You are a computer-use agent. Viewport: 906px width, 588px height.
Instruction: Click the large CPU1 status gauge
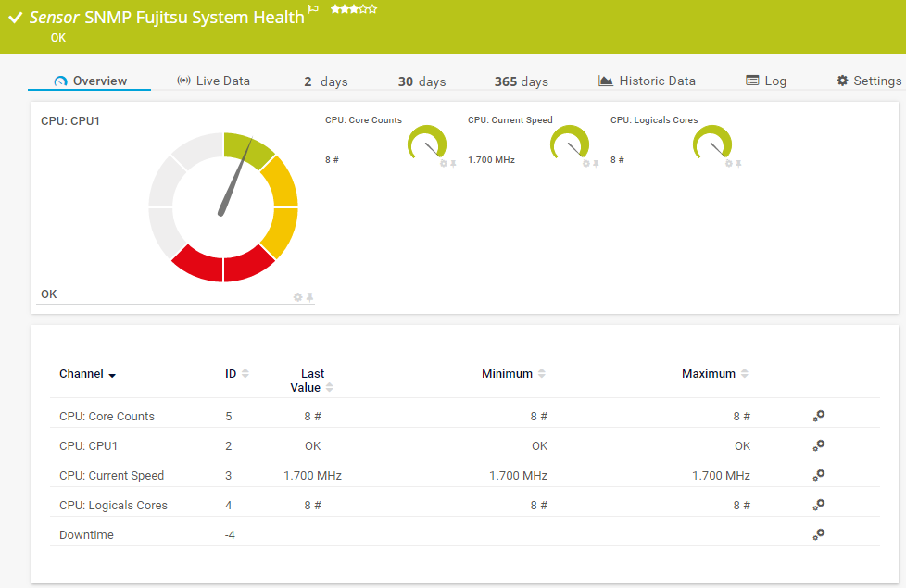[223, 206]
